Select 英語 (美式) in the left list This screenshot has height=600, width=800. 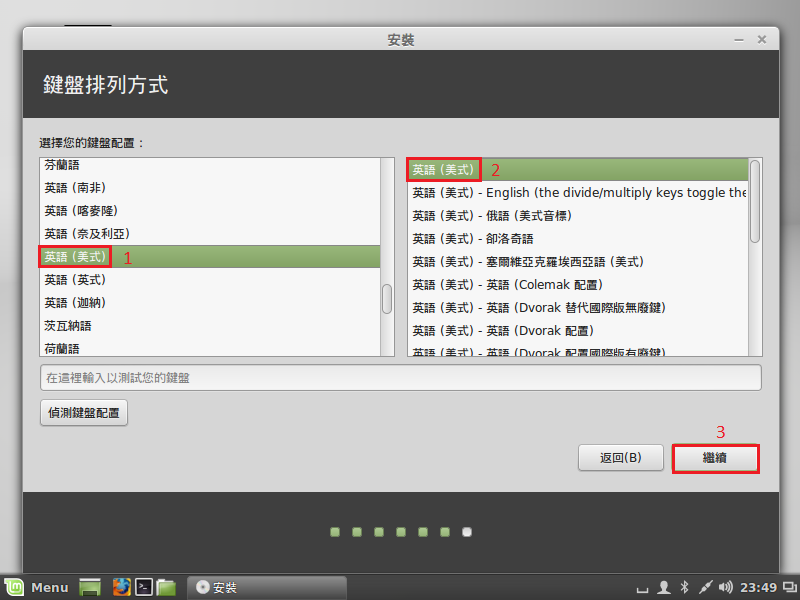click(x=75, y=257)
